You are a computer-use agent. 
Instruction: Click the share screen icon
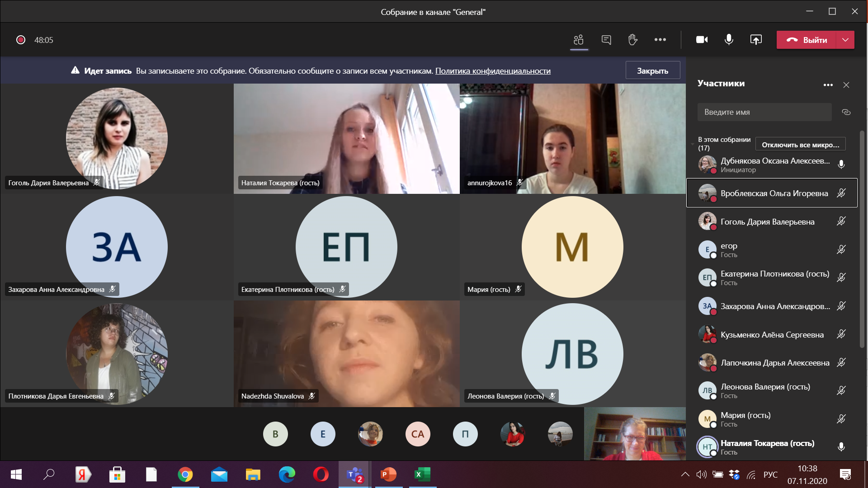pyautogui.click(x=756, y=40)
